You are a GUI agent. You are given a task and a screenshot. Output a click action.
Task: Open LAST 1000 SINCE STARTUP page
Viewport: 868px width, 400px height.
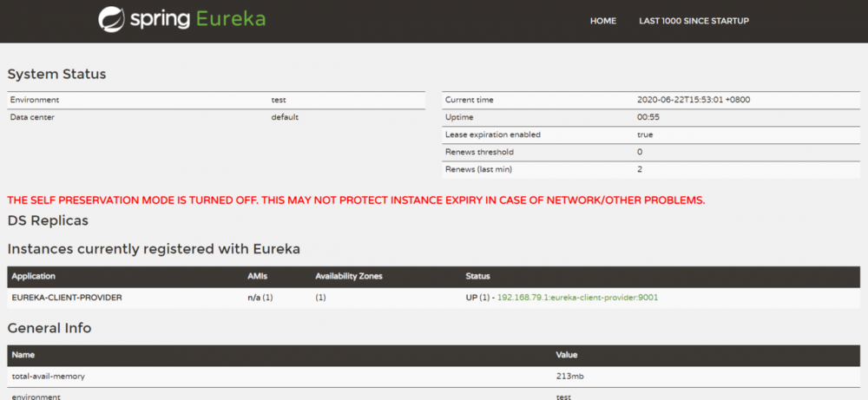(x=694, y=21)
